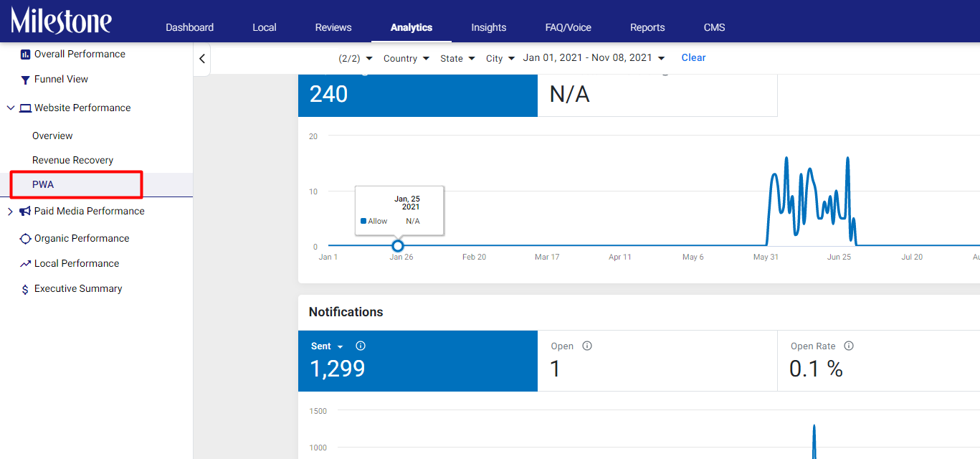Collapse the Website Performance section

point(10,108)
